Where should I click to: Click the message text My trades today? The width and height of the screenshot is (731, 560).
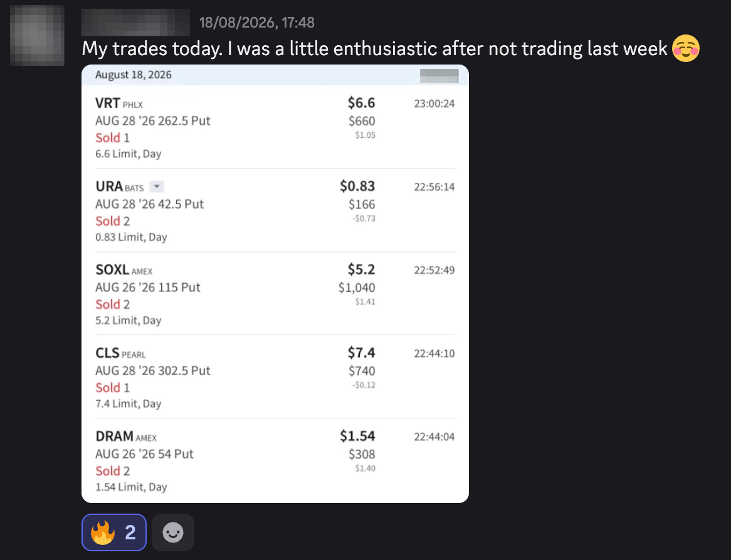152,49
